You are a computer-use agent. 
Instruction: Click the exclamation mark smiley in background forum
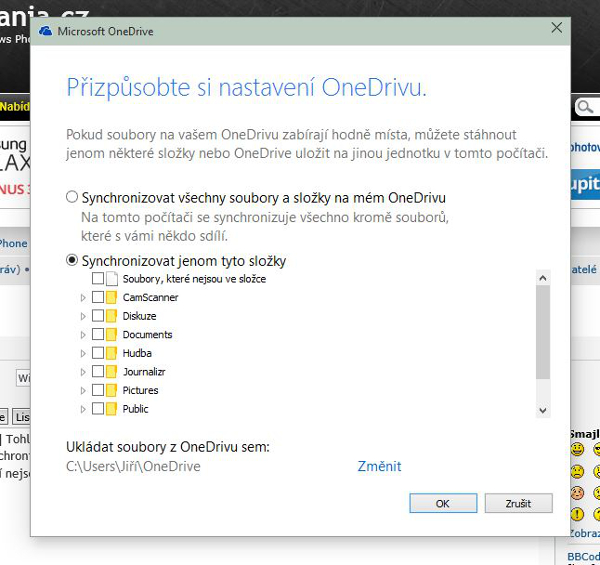[x=577, y=514]
